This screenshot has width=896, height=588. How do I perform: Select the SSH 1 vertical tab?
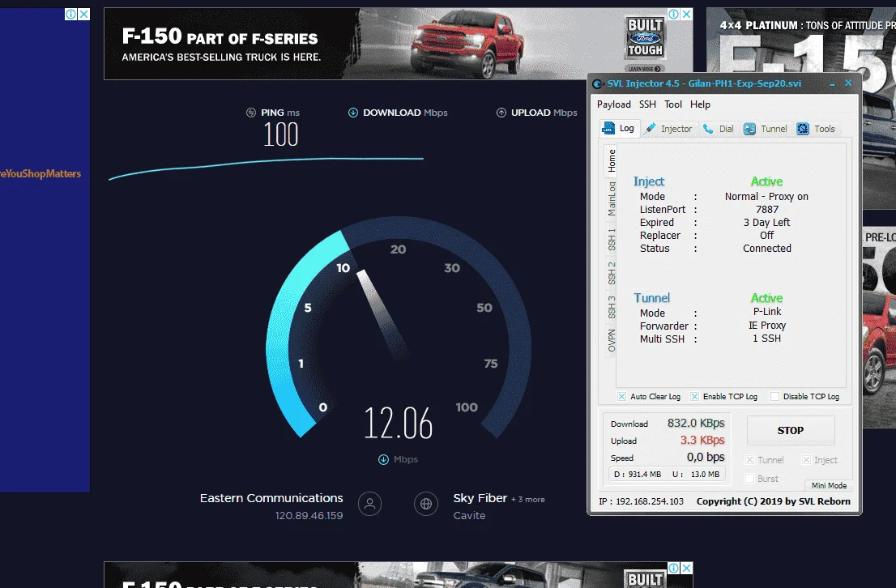click(612, 240)
